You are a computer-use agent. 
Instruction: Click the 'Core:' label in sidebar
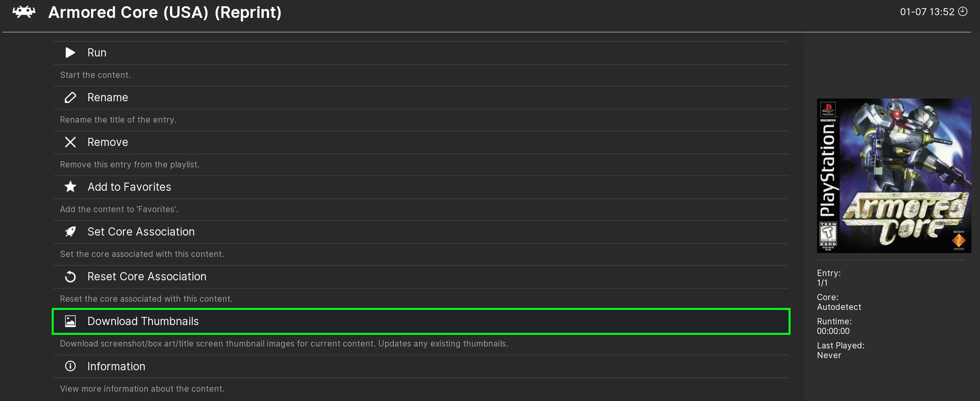click(827, 297)
